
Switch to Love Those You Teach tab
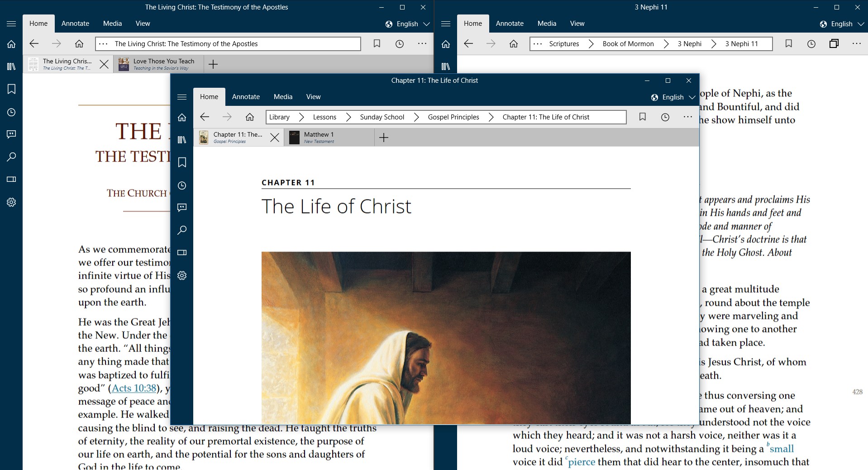(x=158, y=64)
